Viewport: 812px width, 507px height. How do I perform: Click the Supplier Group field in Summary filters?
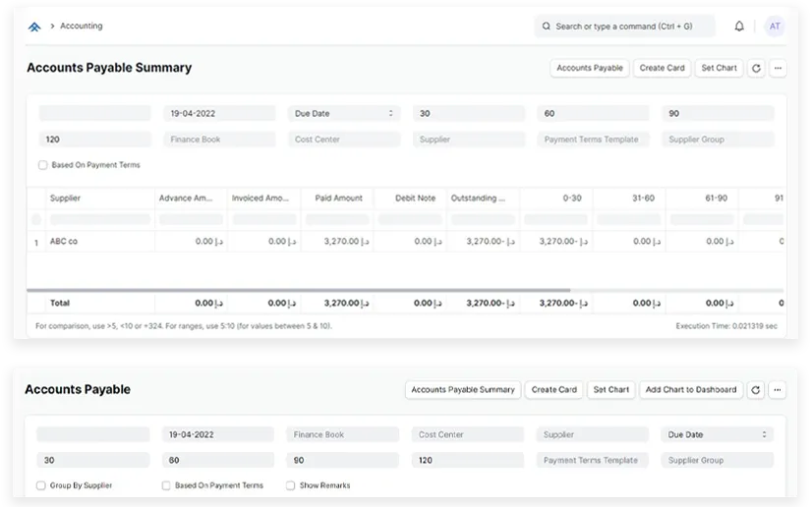[x=718, y=140]
